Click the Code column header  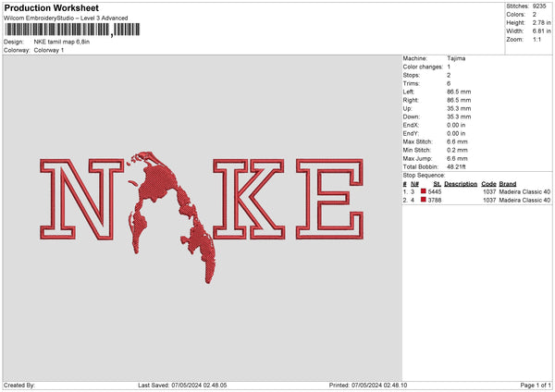[x=488, y=184]
